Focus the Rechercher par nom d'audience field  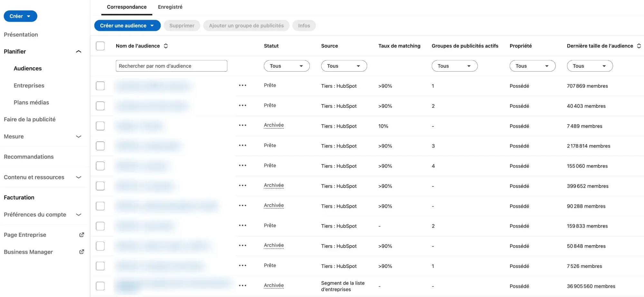(171, 66)
